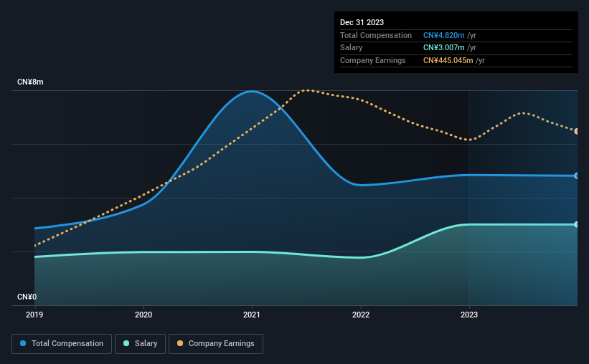Image resolution: width=589 pixels, height=364 pixels.
Task: Click the CN¥4.820m total compensation value
Action: (x=443, y=35)
